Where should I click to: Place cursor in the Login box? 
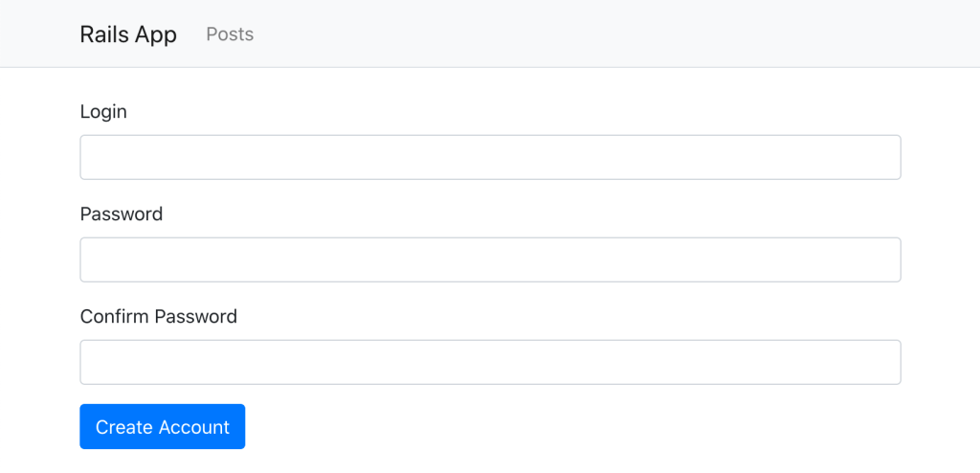[490, 157]
